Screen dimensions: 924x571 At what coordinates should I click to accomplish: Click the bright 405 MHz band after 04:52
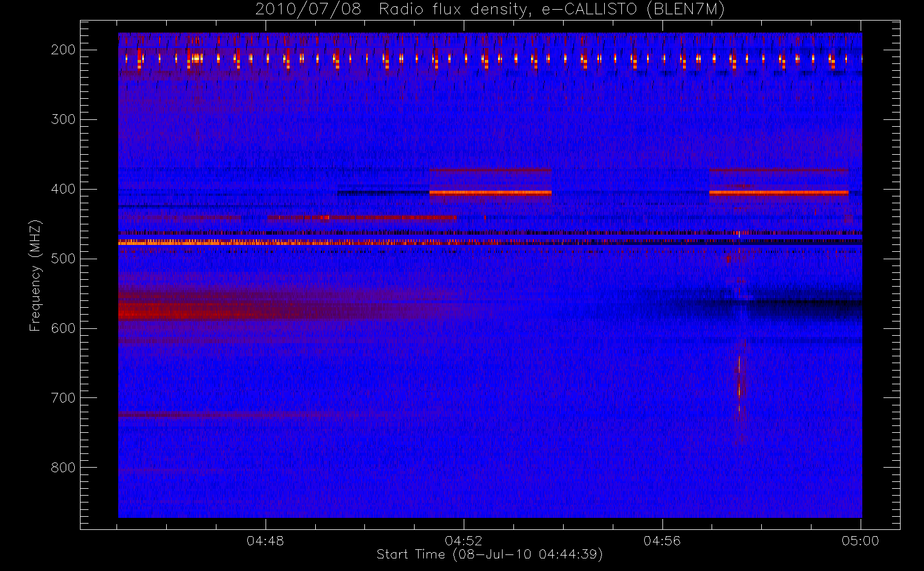[x=490, y=193]
